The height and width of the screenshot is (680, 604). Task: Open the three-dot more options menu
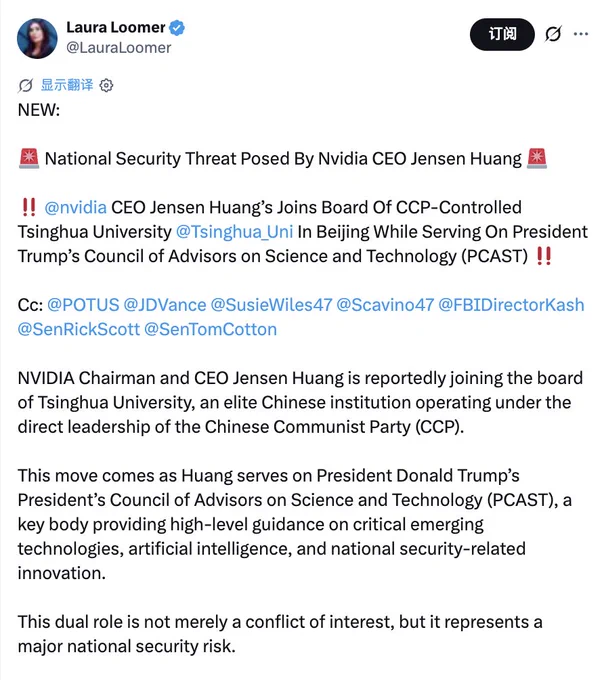click(581, 34)
